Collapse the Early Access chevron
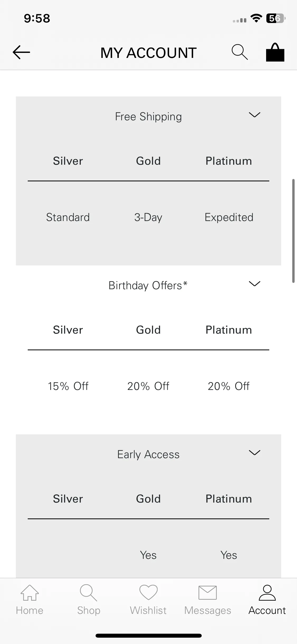 255,453
